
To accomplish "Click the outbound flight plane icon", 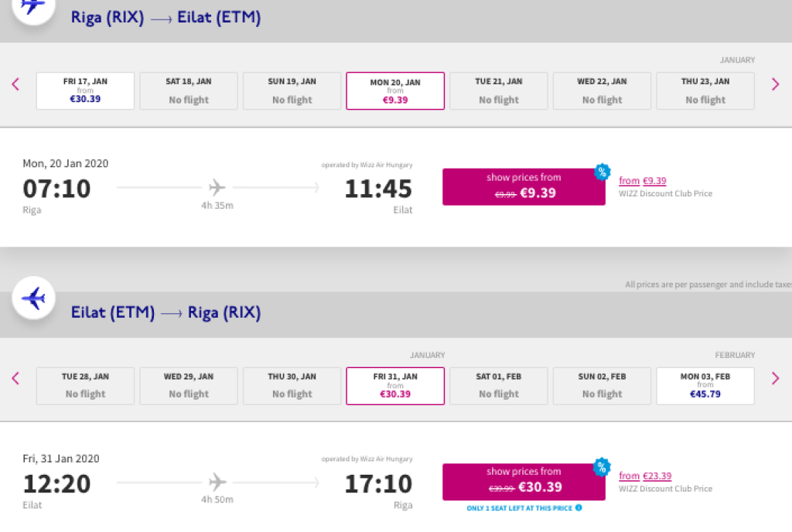I will click(x=33, y=6).
